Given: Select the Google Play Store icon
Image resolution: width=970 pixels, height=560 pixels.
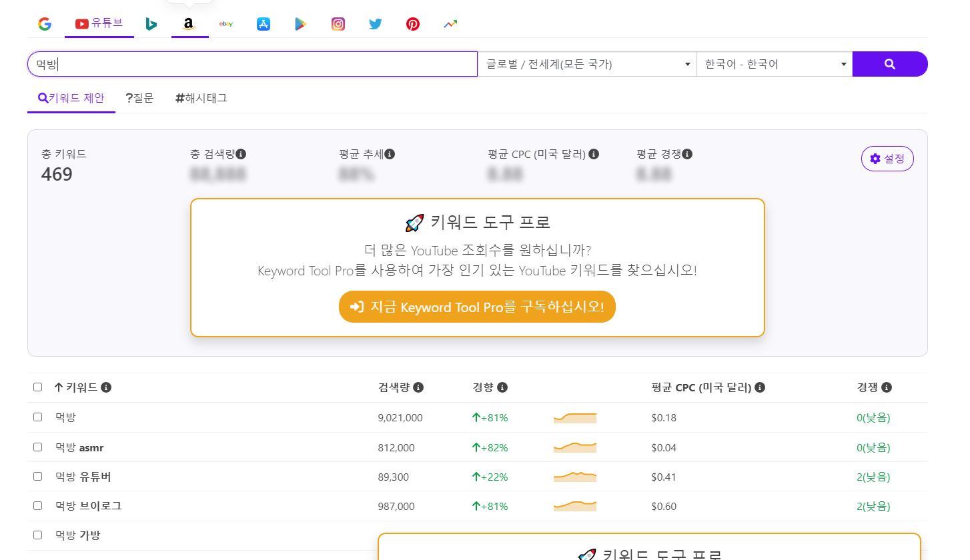Looking at the screenshot, I should [x=301, y=25].
